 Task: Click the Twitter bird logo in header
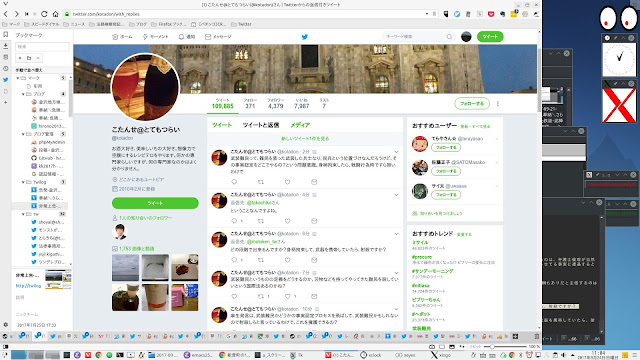304,37
